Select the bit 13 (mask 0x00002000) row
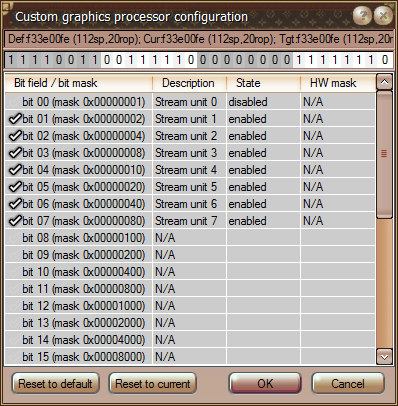Image resolution: width=398 pixels, height=406 pixels. click(190, 323)
